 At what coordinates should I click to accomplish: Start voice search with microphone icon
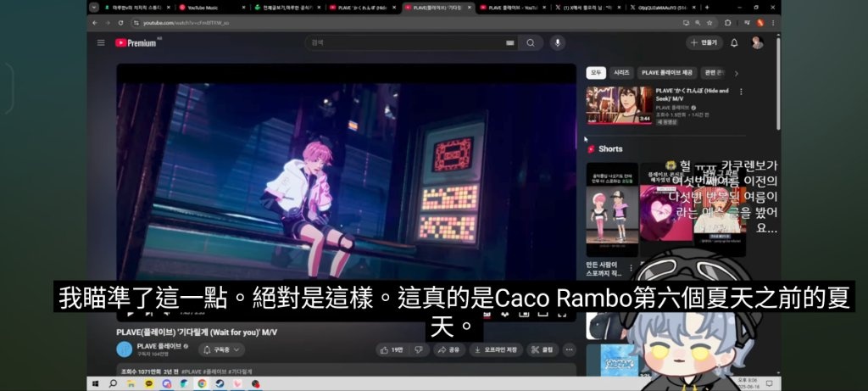(558, 42)
